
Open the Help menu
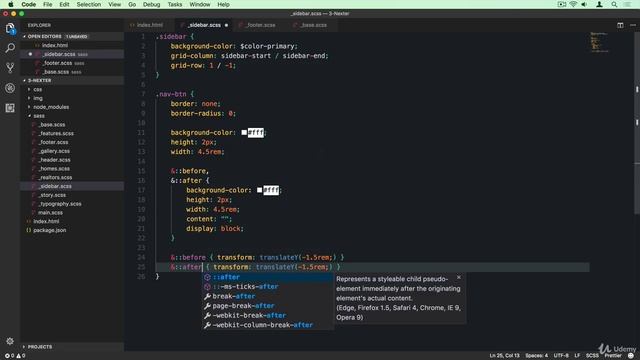(x=223, y=4)
